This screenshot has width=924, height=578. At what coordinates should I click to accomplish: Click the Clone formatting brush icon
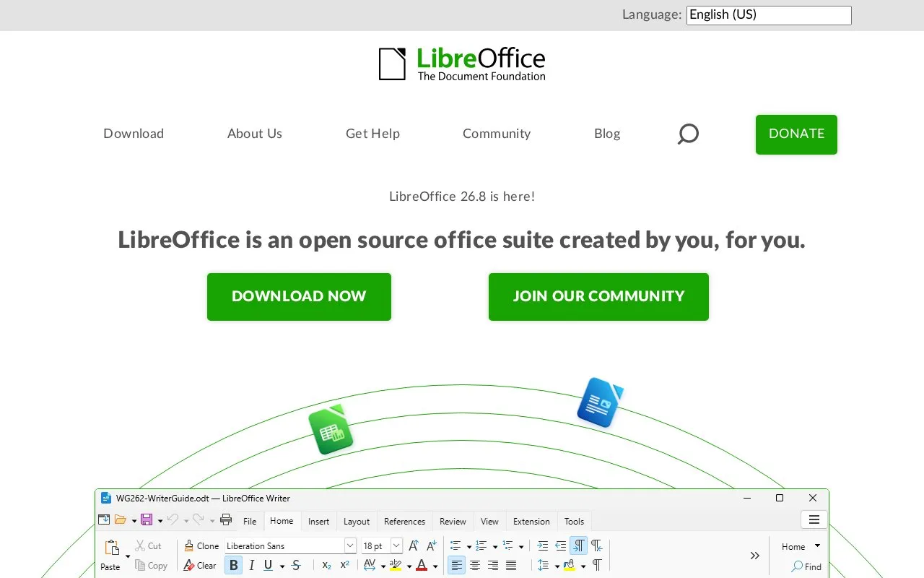189,545
